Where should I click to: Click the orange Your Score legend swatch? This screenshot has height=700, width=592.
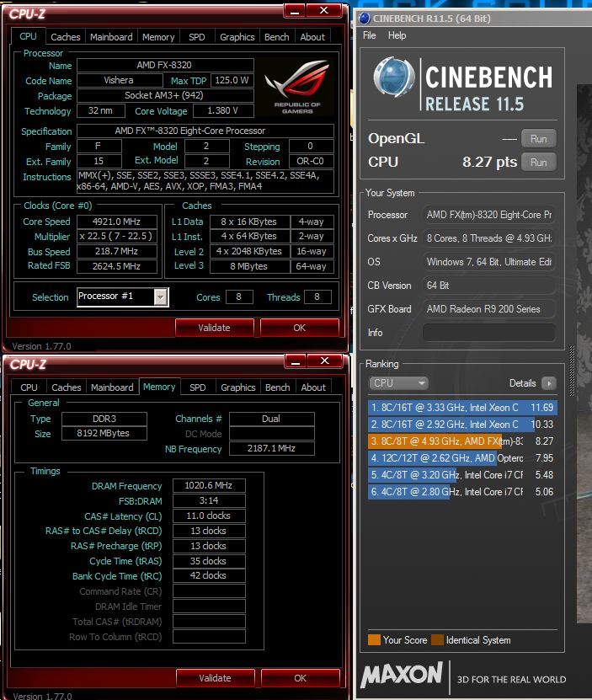(x=374, y=639)
